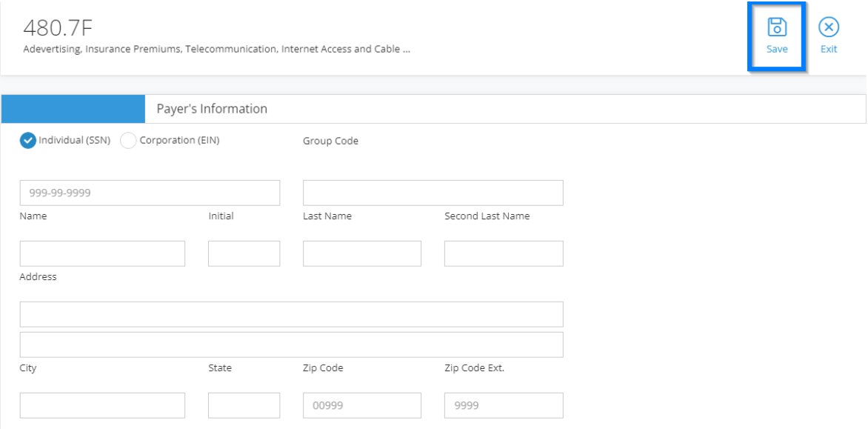Click the Exit text label

click(x=829, y=49)
